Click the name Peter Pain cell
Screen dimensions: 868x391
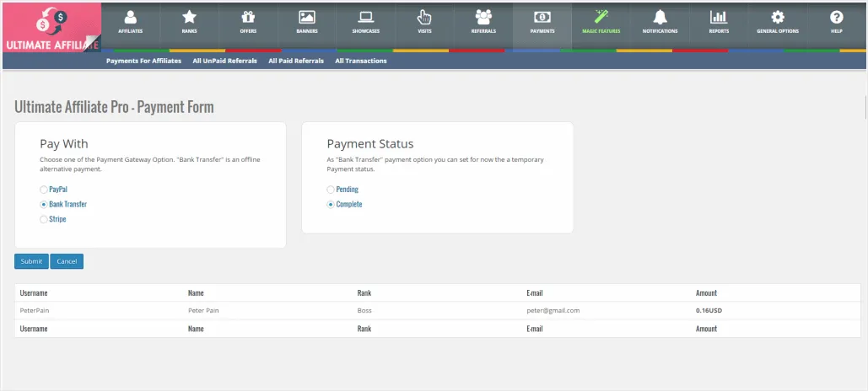point(203,310)
